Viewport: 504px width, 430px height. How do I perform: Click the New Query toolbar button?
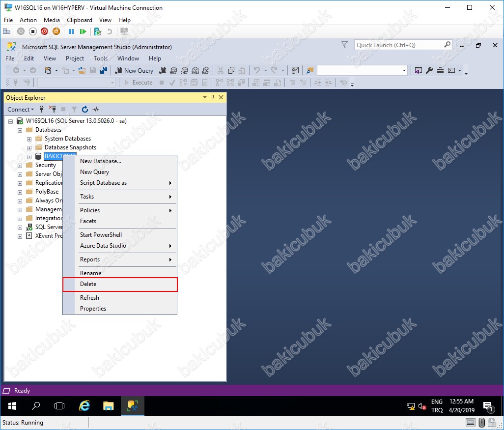[134, 70]
